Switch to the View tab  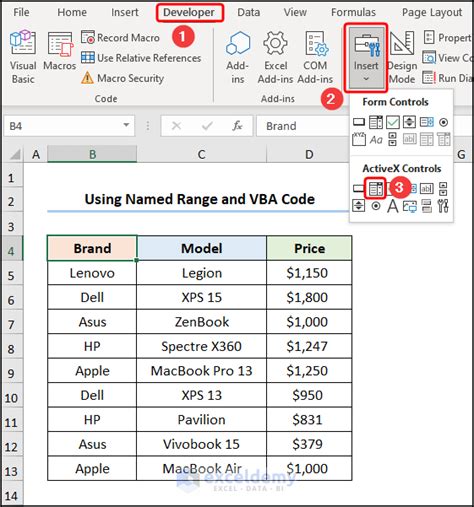tap(295, 12)
